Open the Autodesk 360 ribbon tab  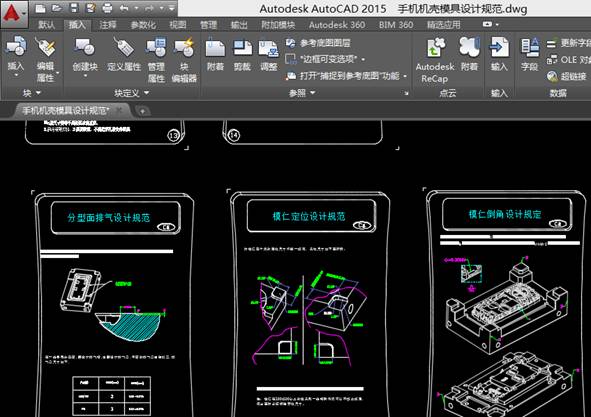click(337, 25)
